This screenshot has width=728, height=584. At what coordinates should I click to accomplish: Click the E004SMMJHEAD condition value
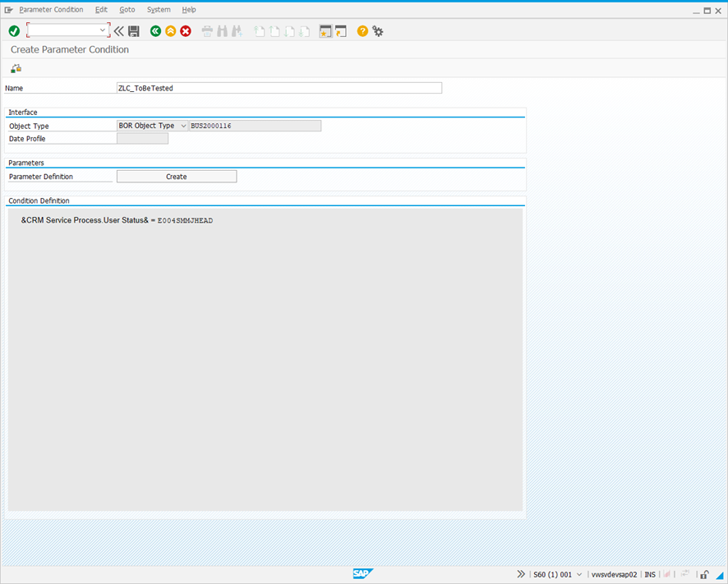point(185,220)
